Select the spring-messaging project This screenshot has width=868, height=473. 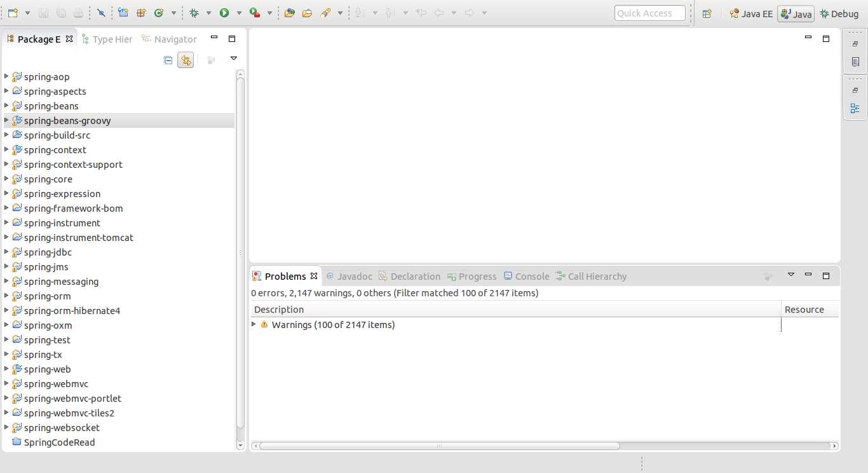pyautogui.click(x=61, y=281)
